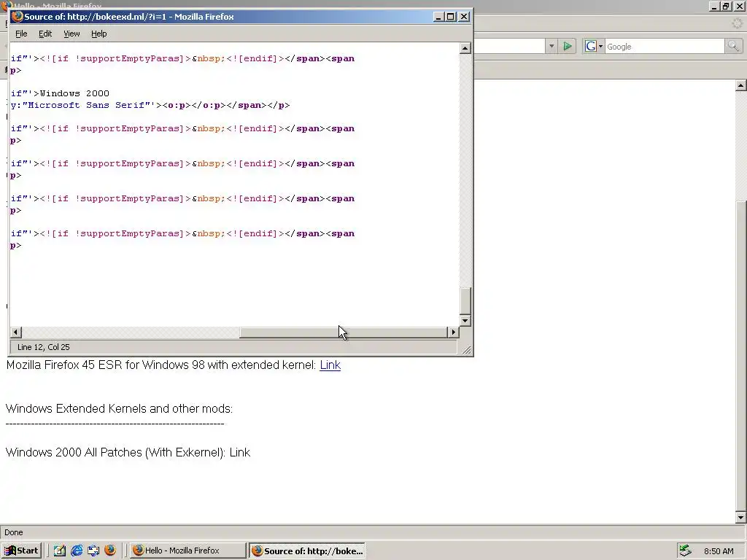Image resolution: width=747 pixels, height=560 pixels.
Task: Open the View menu in source viewer
Action: [x=71, y=34]
